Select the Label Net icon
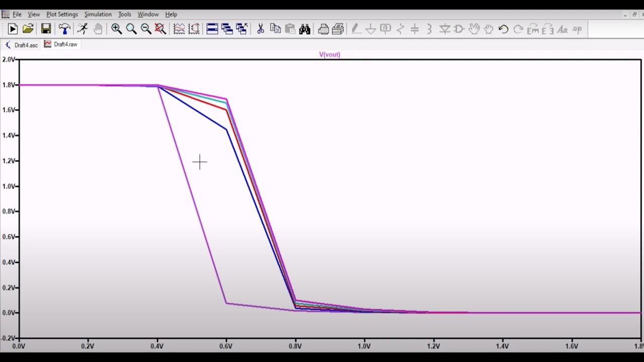Viewport: 644px width, 362px height. pyautogui.click(x=385, y=29)
